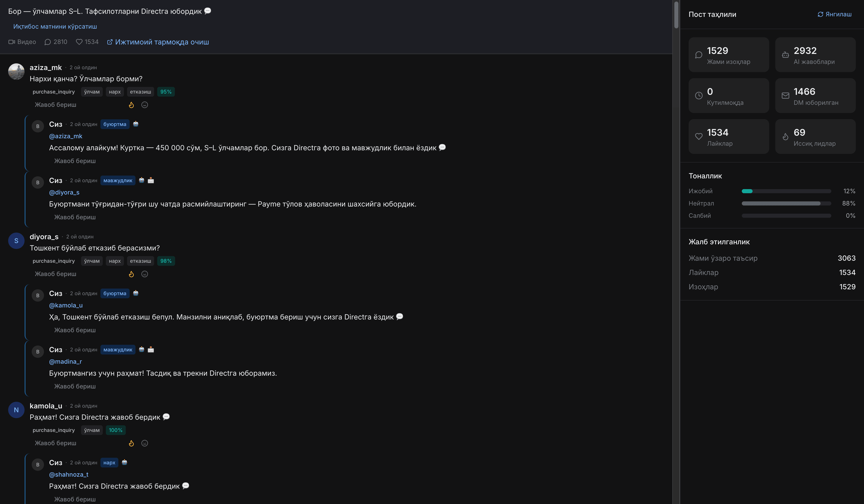Click mailbox icon next to @diyora_s reply's мавжудлик tag
Viewport: 864px width, 504px height.
151,180
